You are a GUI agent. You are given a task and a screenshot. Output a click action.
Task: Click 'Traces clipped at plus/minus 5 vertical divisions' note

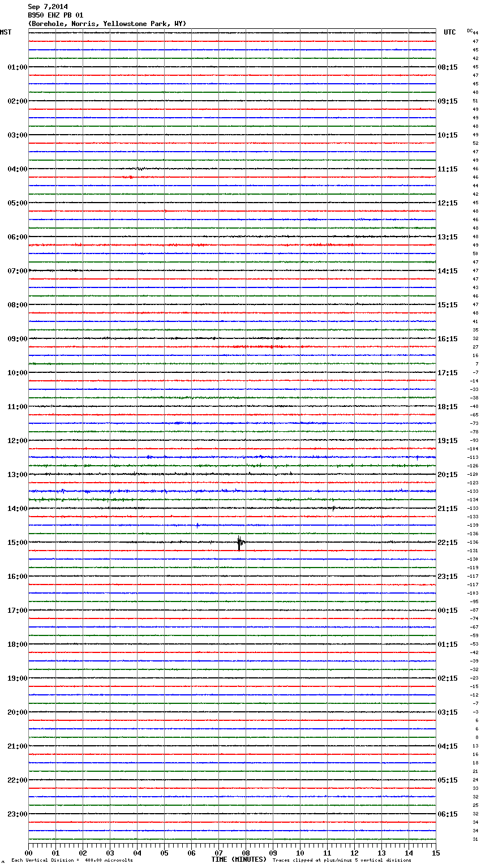click(x=342, y=860)
